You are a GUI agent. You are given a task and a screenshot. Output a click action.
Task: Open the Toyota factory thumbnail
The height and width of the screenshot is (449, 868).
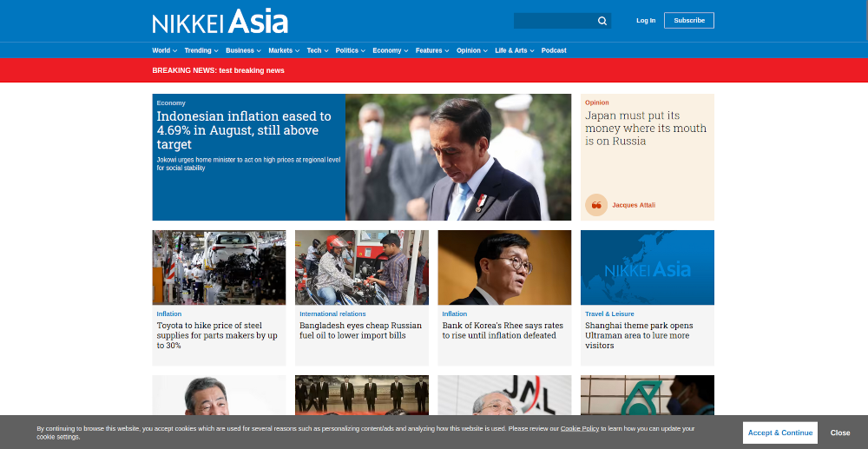220,267
